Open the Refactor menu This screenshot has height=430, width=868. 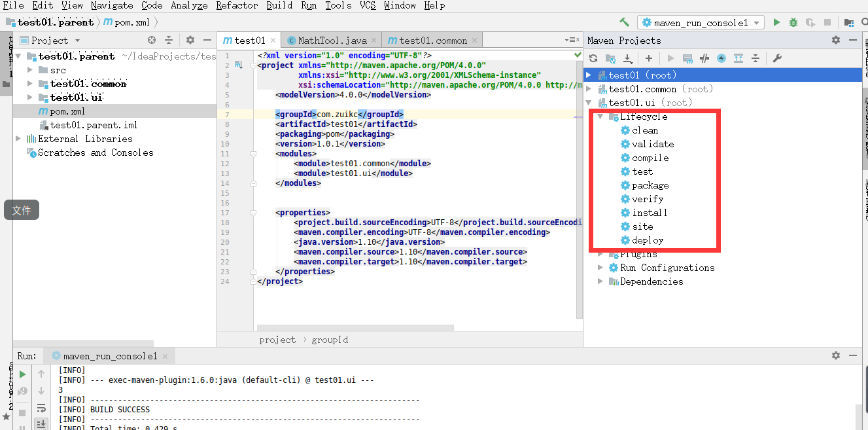tap(237, 5)
